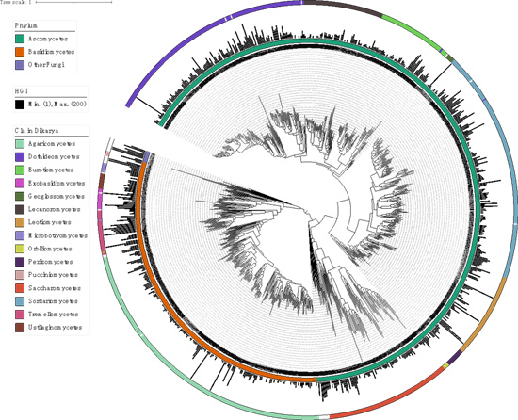Click the black HGT legend swatch
The width and height of the screenshot is (518, 420).
click(x=20, y=105)
